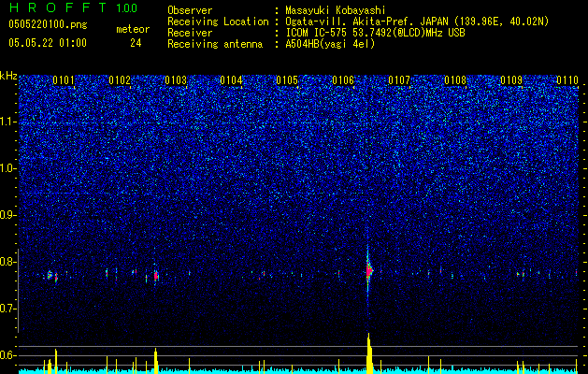This screenshot has width=588, height=374.
Task: Click the large meteor echo after 0106
Action: tap(369, 271)
